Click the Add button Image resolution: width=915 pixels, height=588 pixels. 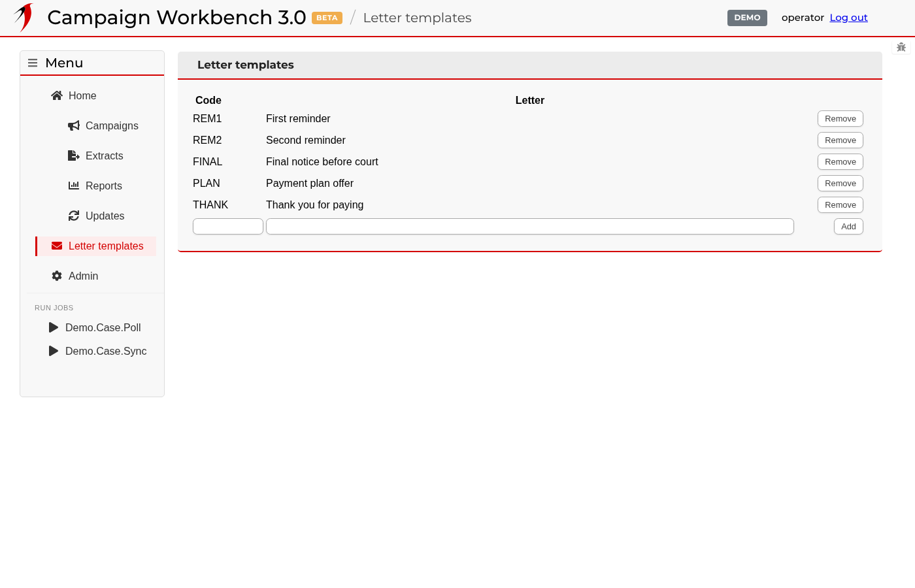[848, 227]
